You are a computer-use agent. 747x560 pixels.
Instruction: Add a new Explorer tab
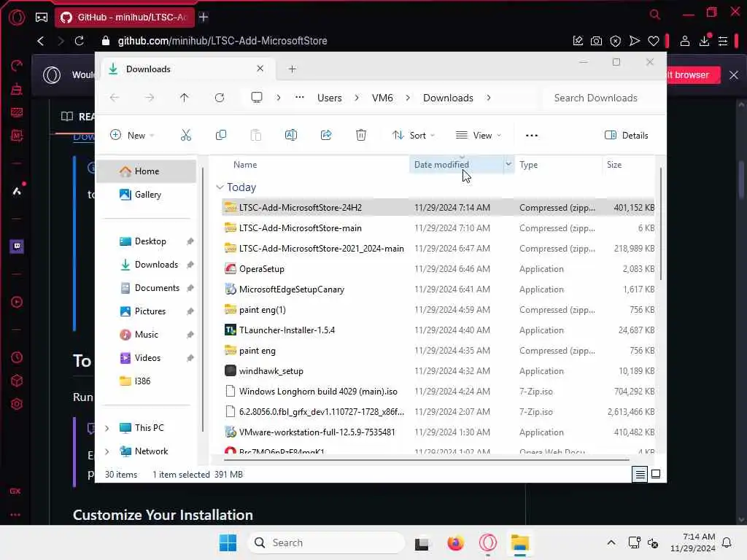pos(292,69)
